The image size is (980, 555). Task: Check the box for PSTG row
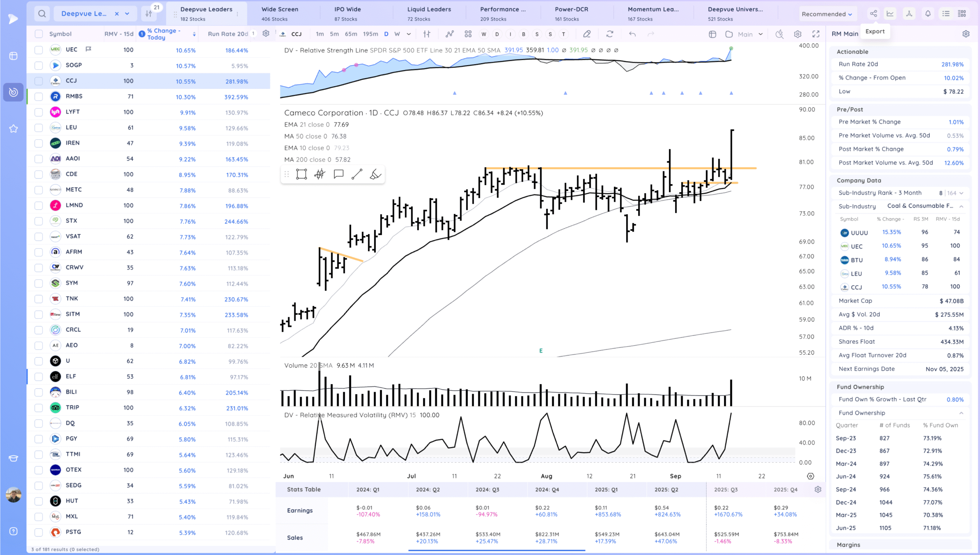point(39,532)
